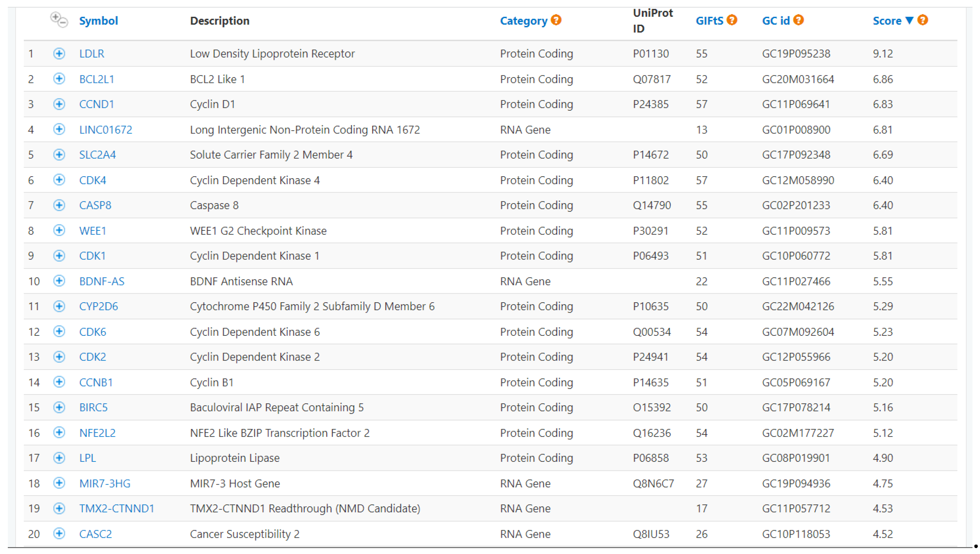Open the CYP2D6 gene link

(98, 306)
